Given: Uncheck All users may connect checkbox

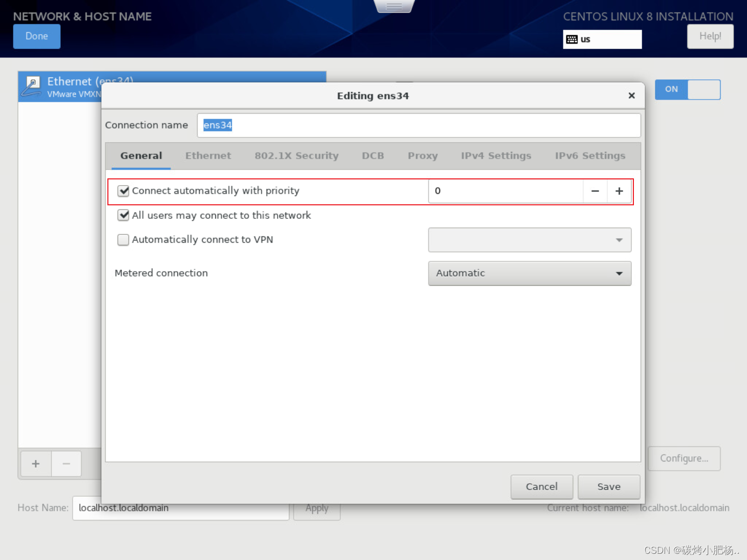Looking at the screenshot, I should tap(123, 215).
